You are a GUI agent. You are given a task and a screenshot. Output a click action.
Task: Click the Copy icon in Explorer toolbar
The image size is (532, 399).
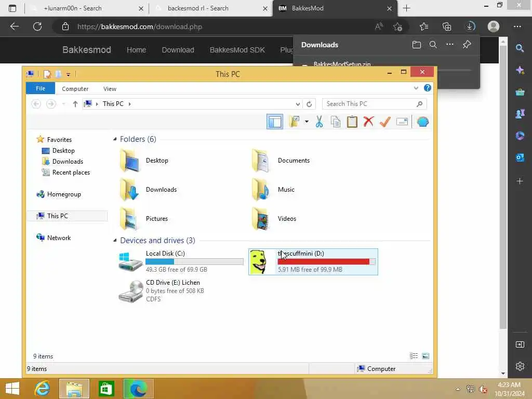[x=336, y=122]
